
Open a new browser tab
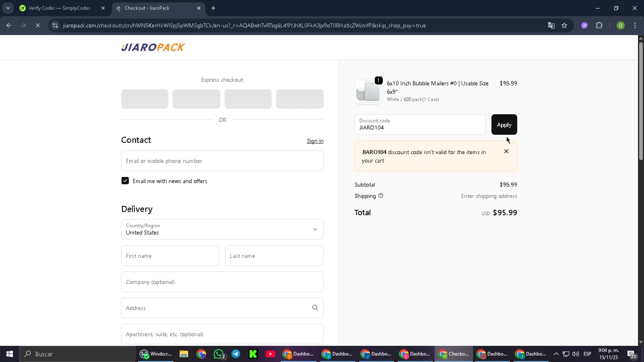point(213,8)
